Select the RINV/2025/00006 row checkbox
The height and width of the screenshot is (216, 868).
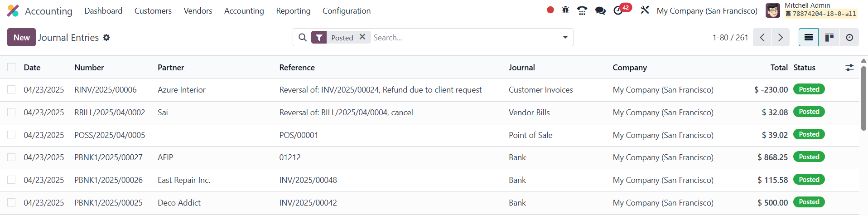pos(11,90)
